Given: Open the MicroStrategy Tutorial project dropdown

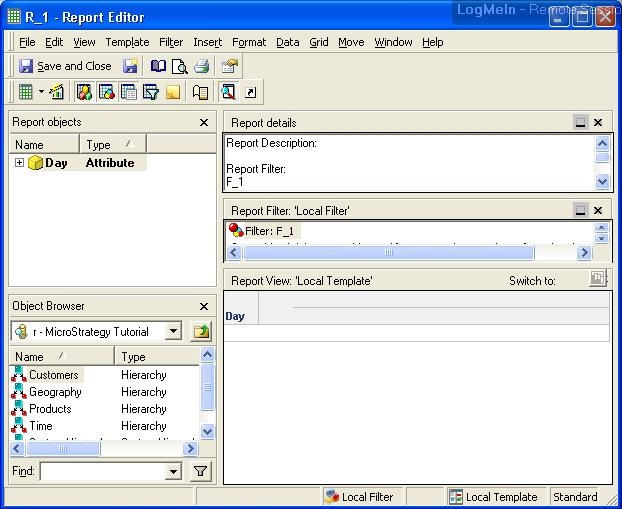Looking at the screenshot, I should point(173,332).
